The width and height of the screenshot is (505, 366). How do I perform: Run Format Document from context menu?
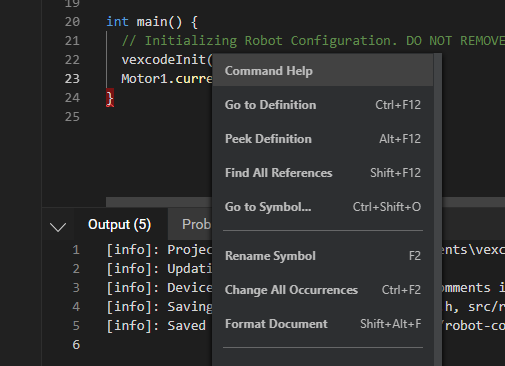[x=323, y=324]
